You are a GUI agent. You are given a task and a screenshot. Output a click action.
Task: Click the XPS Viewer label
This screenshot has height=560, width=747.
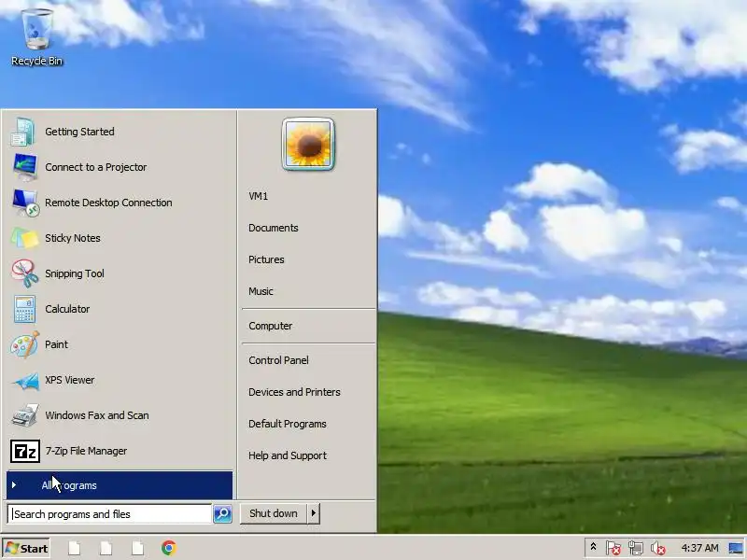click(69, 380)
